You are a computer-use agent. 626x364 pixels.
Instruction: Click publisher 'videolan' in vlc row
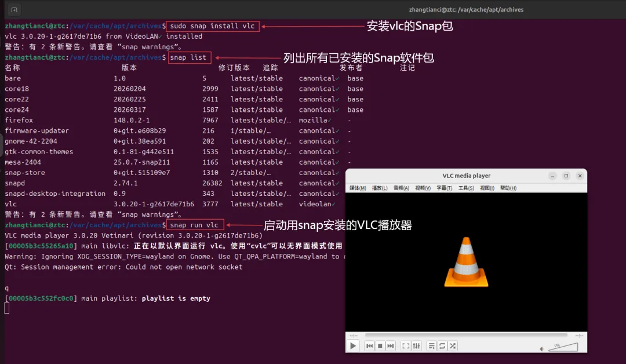click(x=315, y=204)
